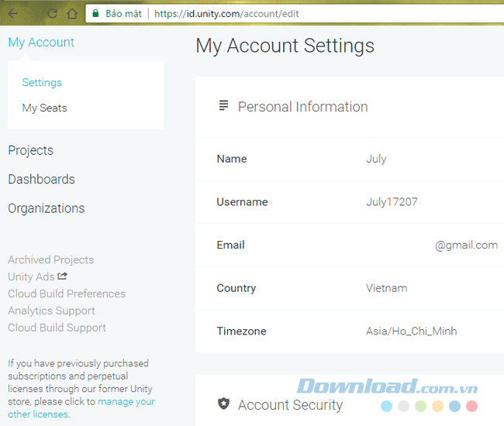The width and height of the screenshot is (504, 426).
Task: Go to browser home page icon
Action: (x=72, y=14)
